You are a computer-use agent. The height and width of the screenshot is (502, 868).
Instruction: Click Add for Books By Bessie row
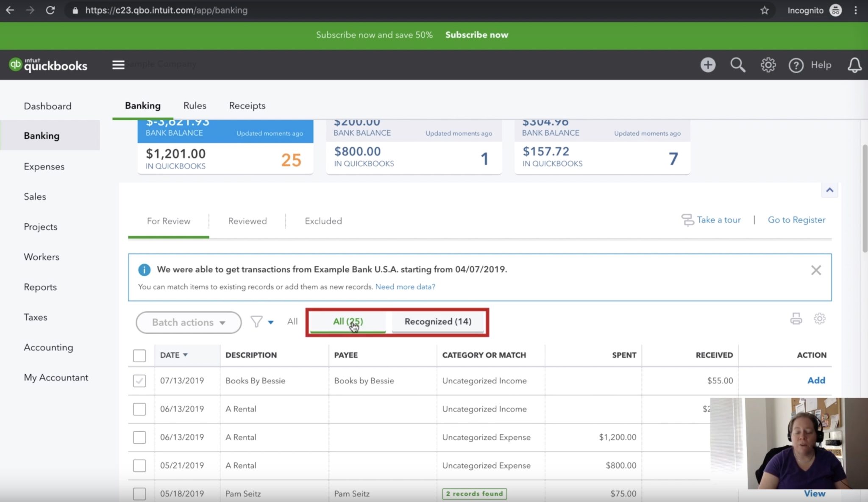click(816, 380)
